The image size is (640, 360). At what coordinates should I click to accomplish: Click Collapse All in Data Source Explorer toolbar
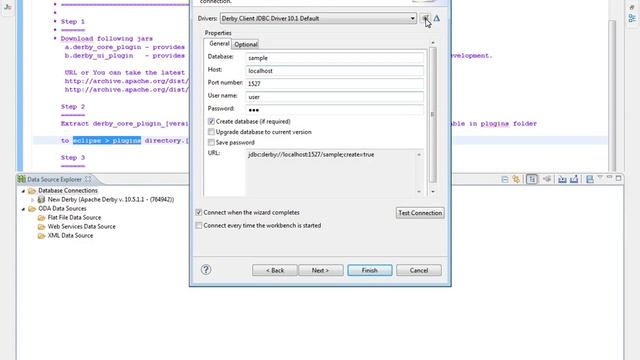[504, 179]
